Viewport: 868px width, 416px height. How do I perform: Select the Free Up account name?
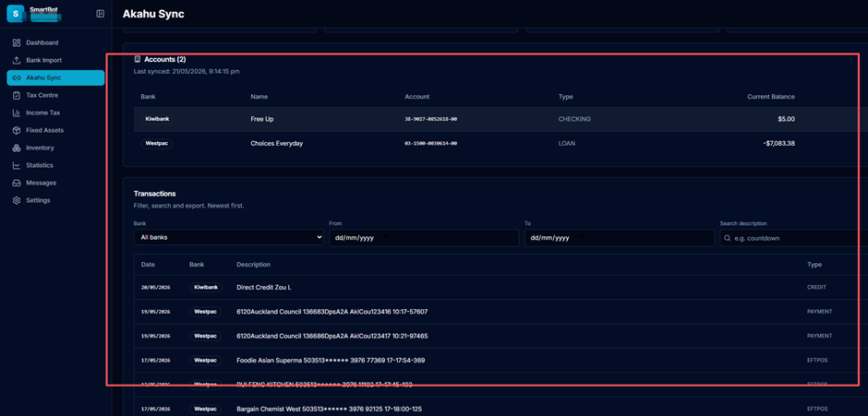[x=262, y=119]
